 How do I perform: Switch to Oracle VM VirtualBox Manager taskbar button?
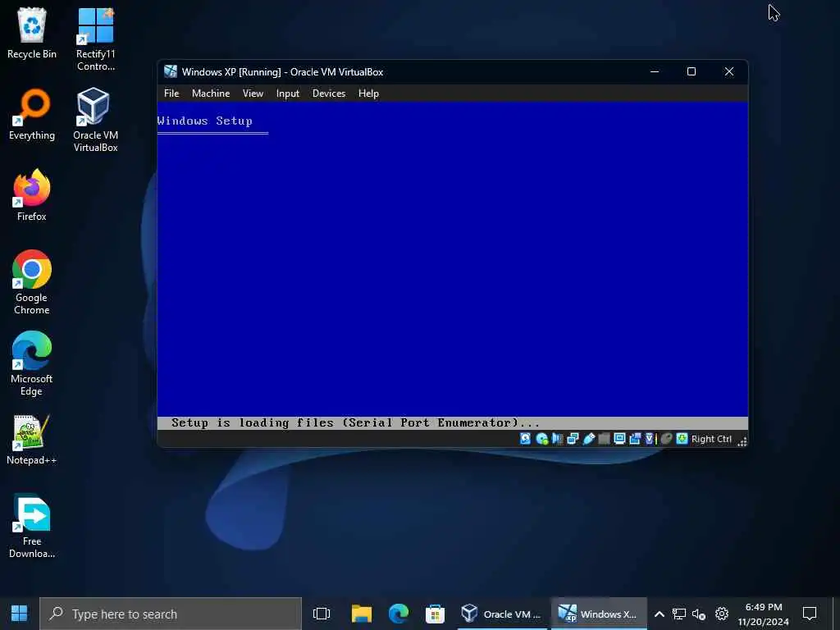(502, 614)
